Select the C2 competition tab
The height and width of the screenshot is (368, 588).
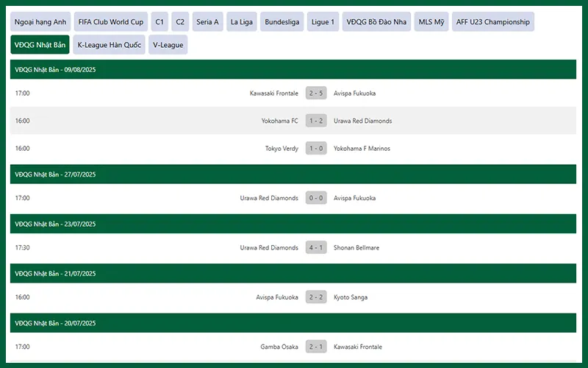[180, 22]
